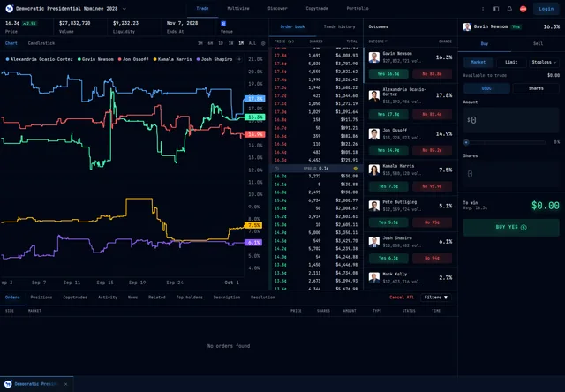Click the circle icon on the BUY YES button
Screen dimensions: 565x392
[524, 228]
